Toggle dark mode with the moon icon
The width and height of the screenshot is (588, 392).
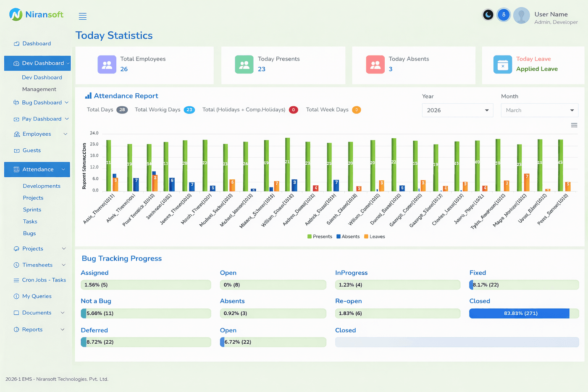pos(488,14)
